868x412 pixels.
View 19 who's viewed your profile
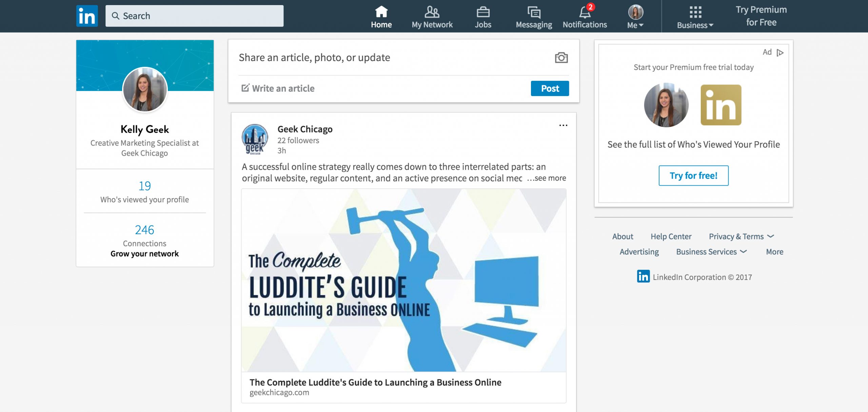(144, 192)
